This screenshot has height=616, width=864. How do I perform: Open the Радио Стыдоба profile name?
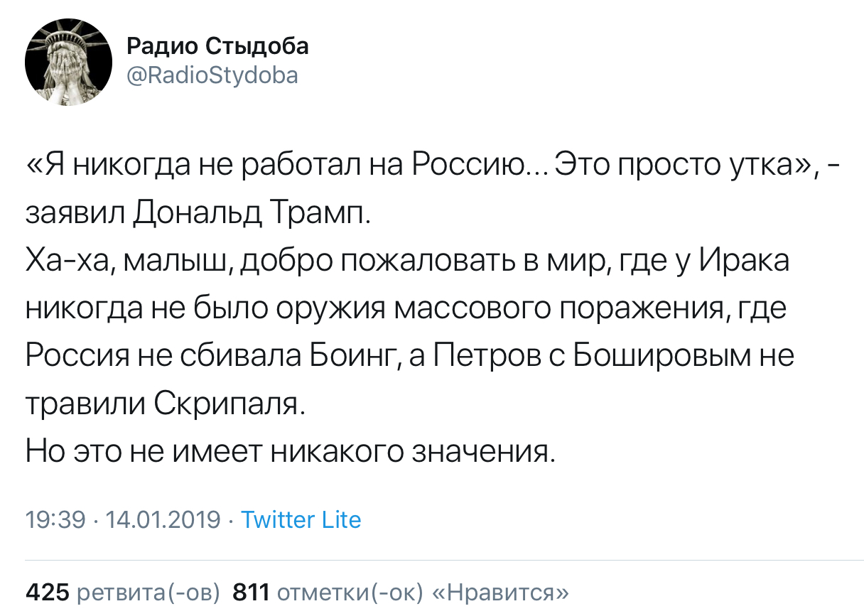(217, 47)
